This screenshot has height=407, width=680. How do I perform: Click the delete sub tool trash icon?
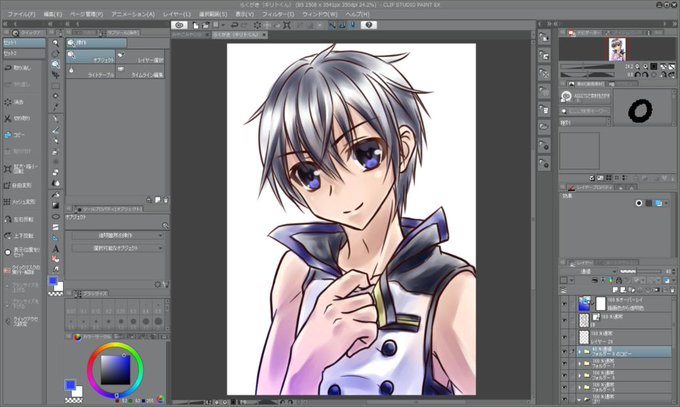166,200
